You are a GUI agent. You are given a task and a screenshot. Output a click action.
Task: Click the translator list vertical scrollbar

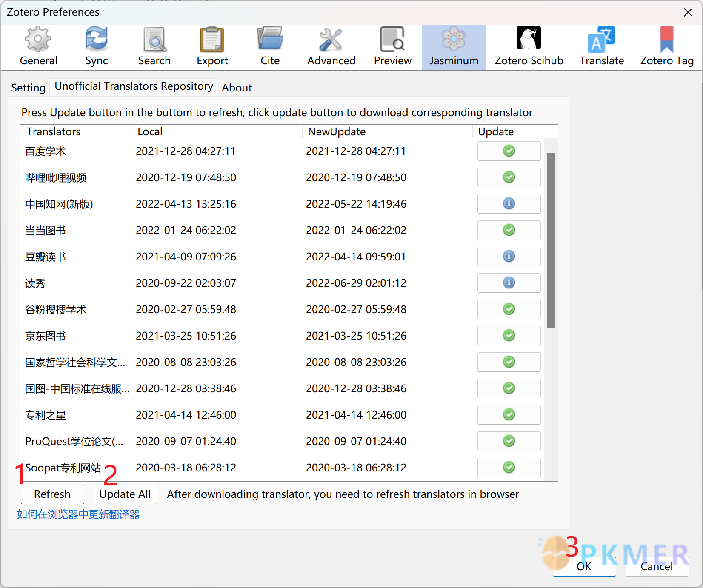[551, 240]
